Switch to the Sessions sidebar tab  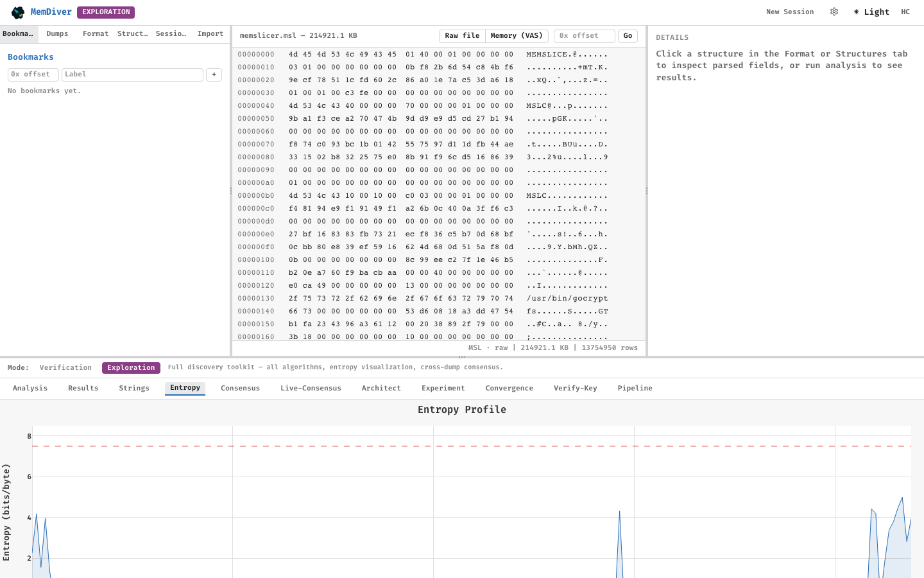[171, 34]
